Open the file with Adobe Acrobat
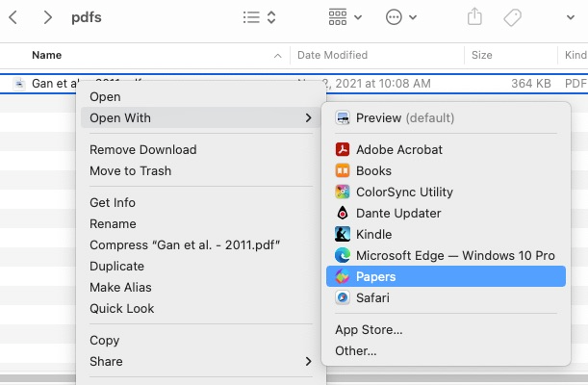The image size is (588, 385). (398, 149)
